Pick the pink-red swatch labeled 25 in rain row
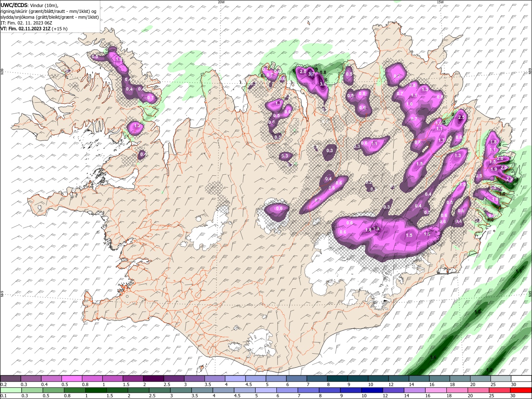Viewport: 532px width, 399px height. 499,390
